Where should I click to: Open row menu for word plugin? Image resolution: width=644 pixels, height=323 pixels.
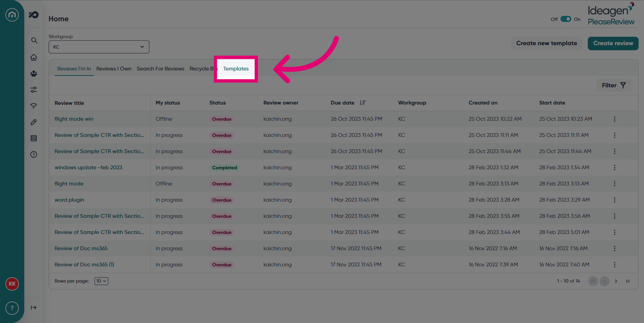pos(615,200)
